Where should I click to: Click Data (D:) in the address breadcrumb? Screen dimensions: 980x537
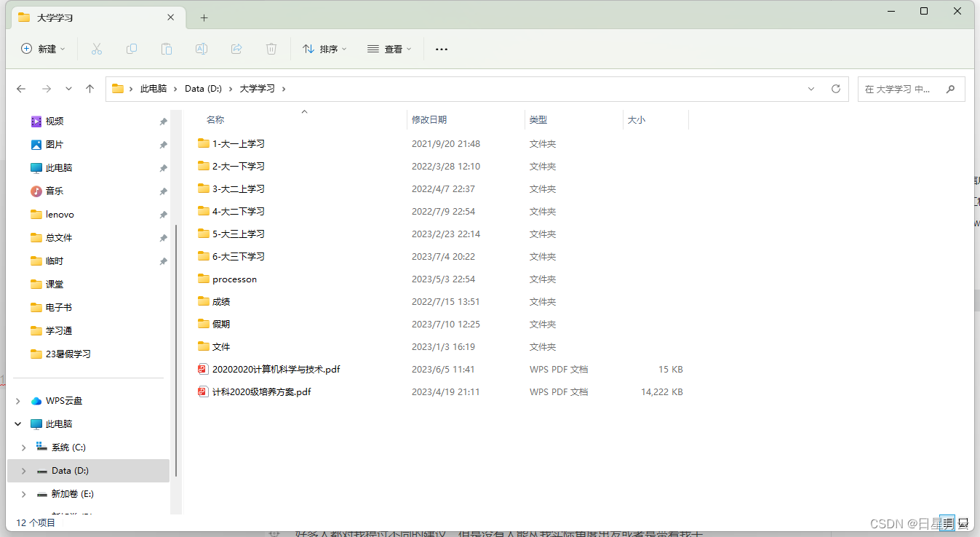click(203, 89)
